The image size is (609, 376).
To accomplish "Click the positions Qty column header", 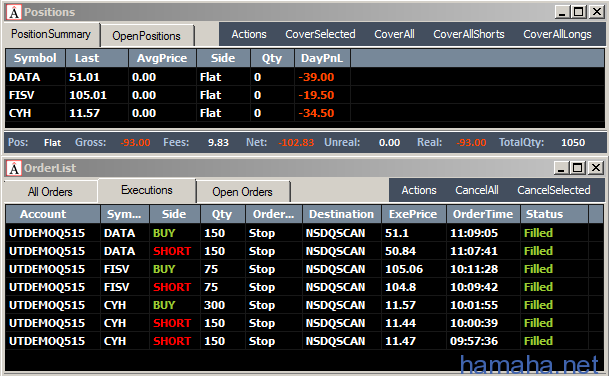I will [x=272, y=58].
